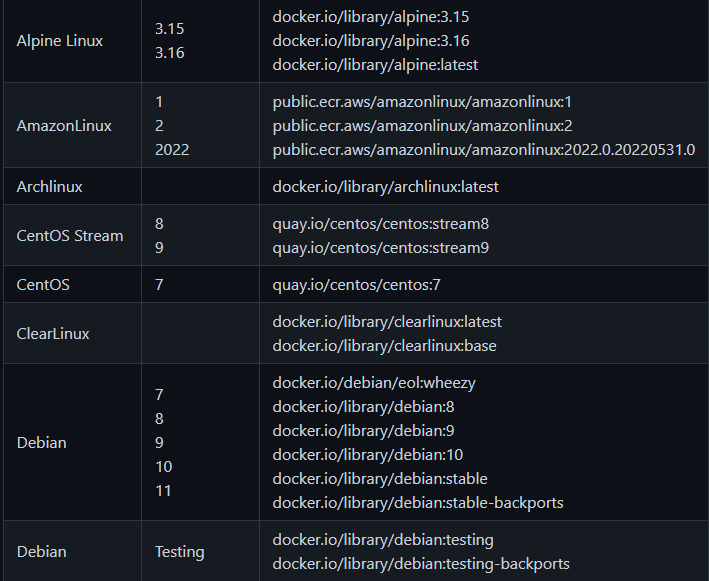Select docker.io/library/debian:testing-backports entry
This screenshot has height=581, width=709.
[x=421, y=564]
